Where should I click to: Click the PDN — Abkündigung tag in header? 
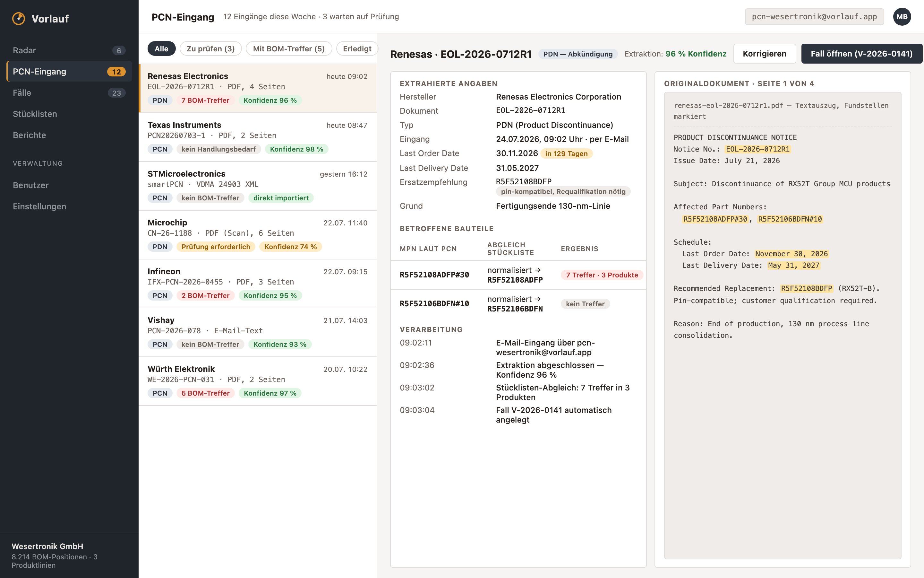click(x=578, y=54)
